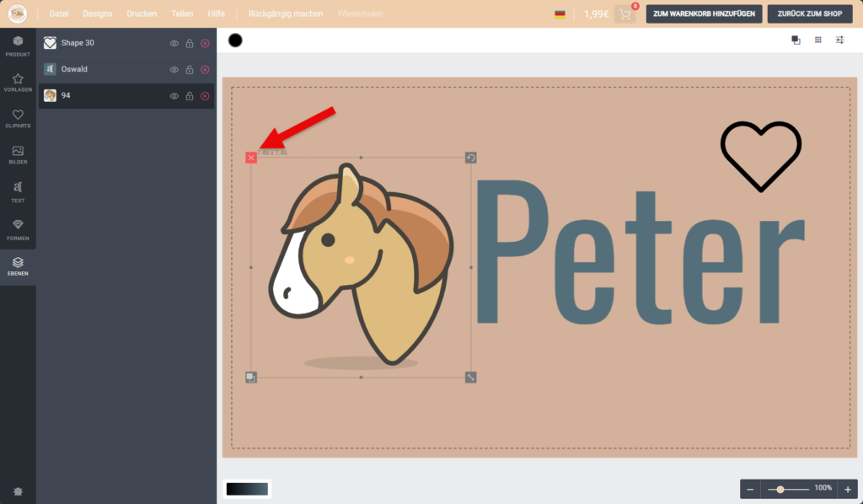Viewport: 863px width, 504px height.
Task: Toggle visibility of Shape 30 layer
Action: [174, 43]
